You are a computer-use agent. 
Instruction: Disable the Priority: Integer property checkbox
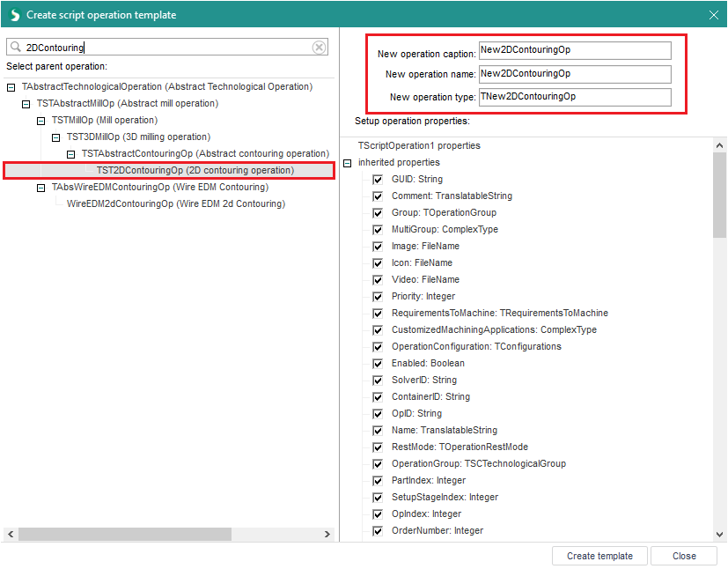click(x=378, y=297)
